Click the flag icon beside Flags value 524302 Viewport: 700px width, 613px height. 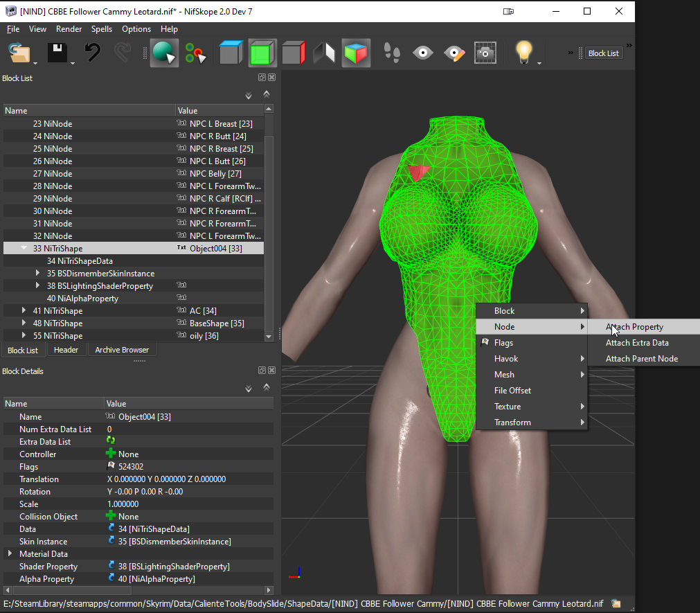111,465
